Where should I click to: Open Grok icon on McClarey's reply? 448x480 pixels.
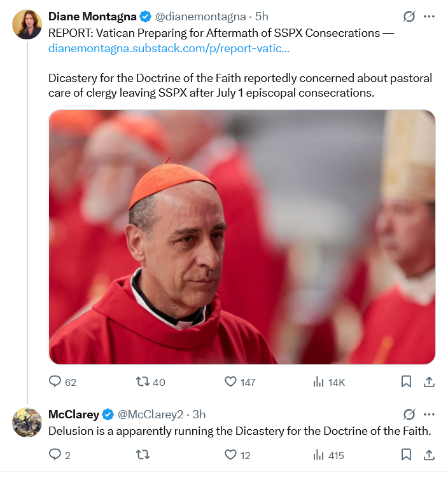pyautogui.click(x=409, y=414)
